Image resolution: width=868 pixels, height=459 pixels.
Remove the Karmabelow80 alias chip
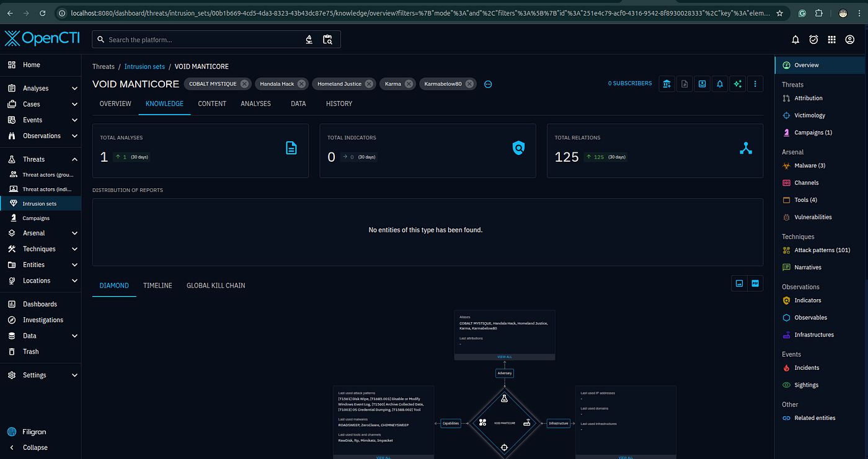469,84
